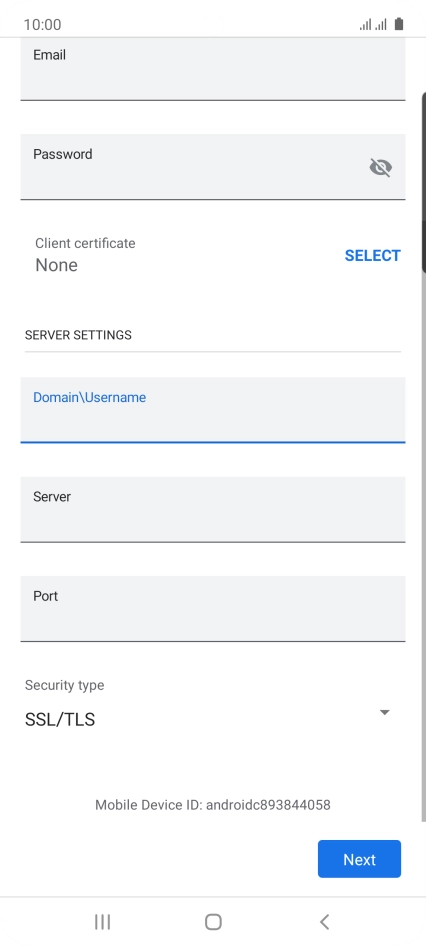This screenshot has height=946, width=426.
Task: Focus the Password input field
Action: [213, 167]
